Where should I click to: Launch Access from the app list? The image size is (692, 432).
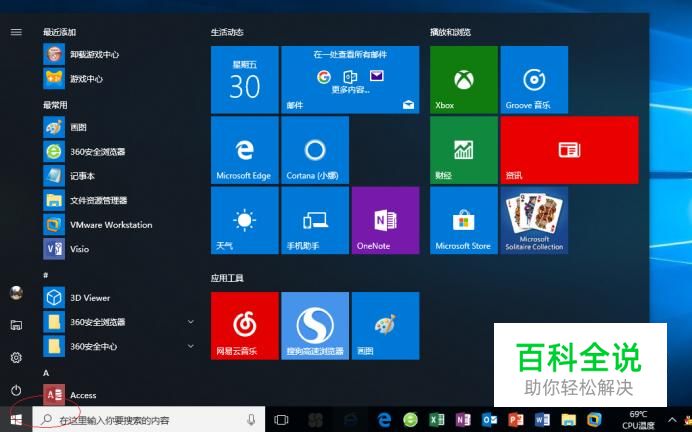[x=119, y=395]
